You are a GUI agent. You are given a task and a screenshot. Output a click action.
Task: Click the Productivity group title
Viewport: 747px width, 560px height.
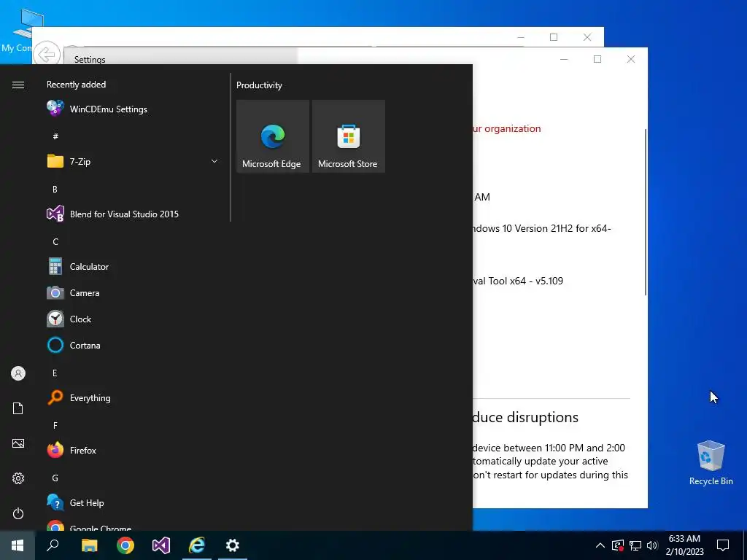(x=259, y=85)
